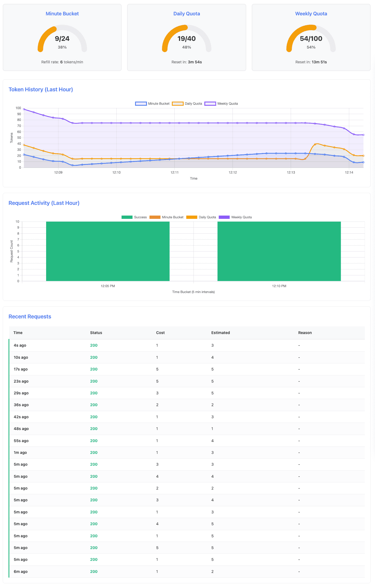This screenshot has height=588, width=375.
Task: Hide Minute Bucket series in Request Activity legend
Action: 166,217
